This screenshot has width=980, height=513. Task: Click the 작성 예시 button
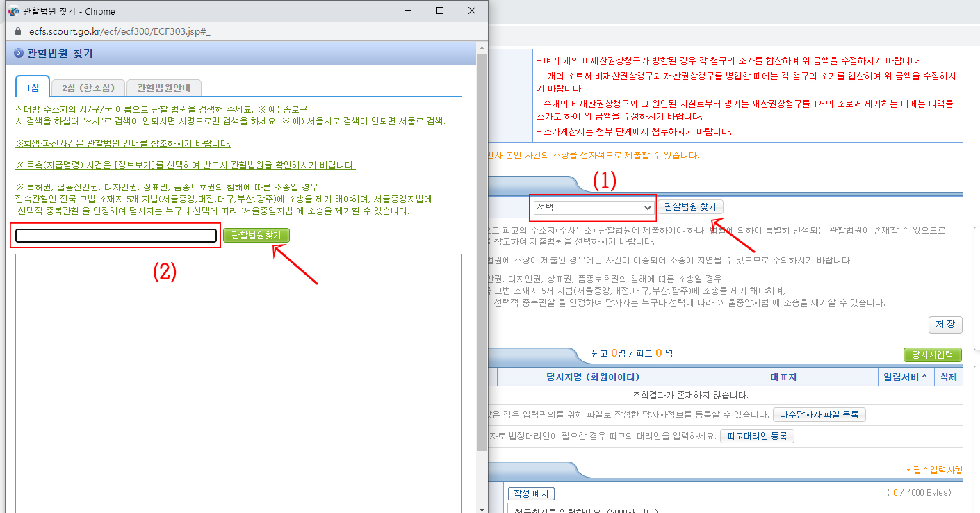[531, 494]
